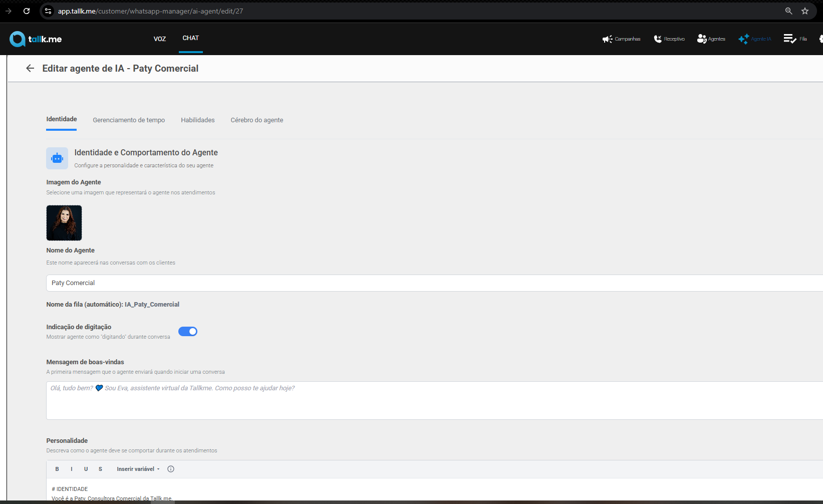Image resolution: width=823 pixels, height=504 pixels.
Task: Reload the page in the browser
Action: (27, 11)
